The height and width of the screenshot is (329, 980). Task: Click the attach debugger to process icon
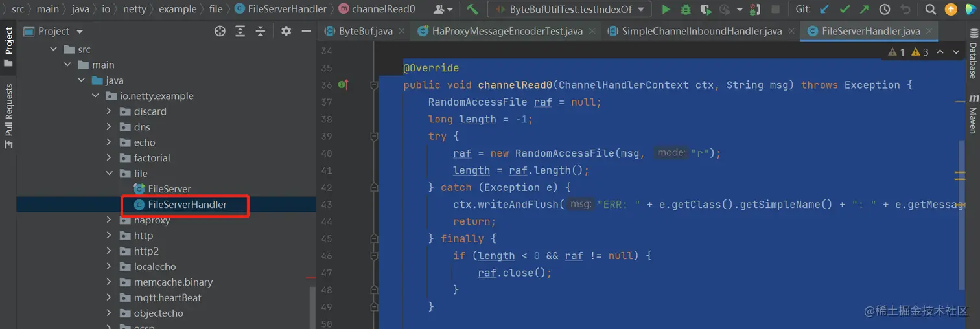click(x=755, y=9)
